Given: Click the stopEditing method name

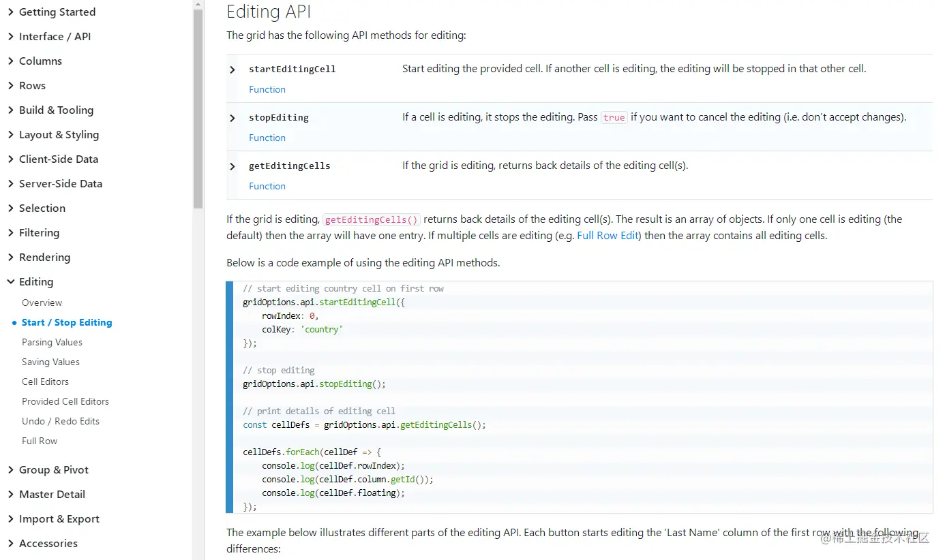Looking at the screenshot, I should [279, 118].
